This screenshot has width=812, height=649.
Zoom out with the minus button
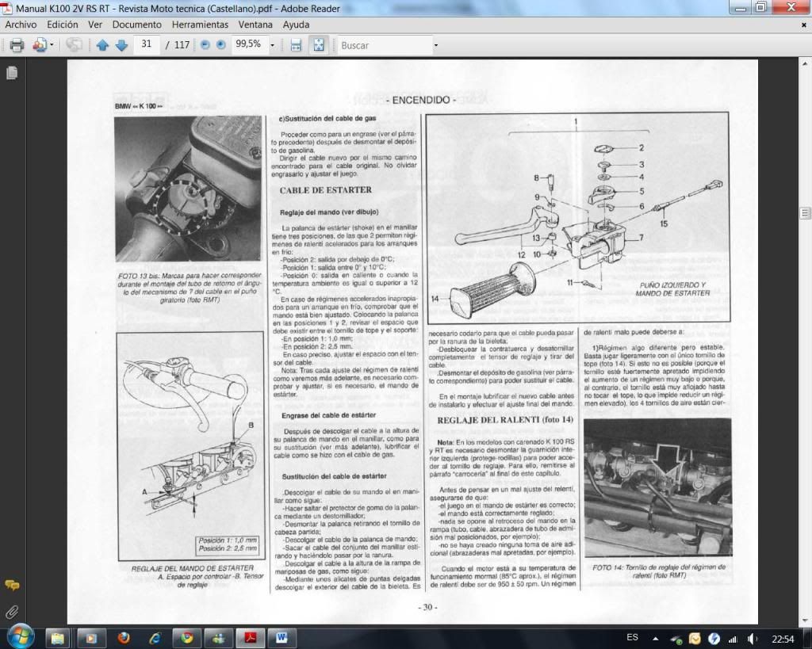point(205,45)
